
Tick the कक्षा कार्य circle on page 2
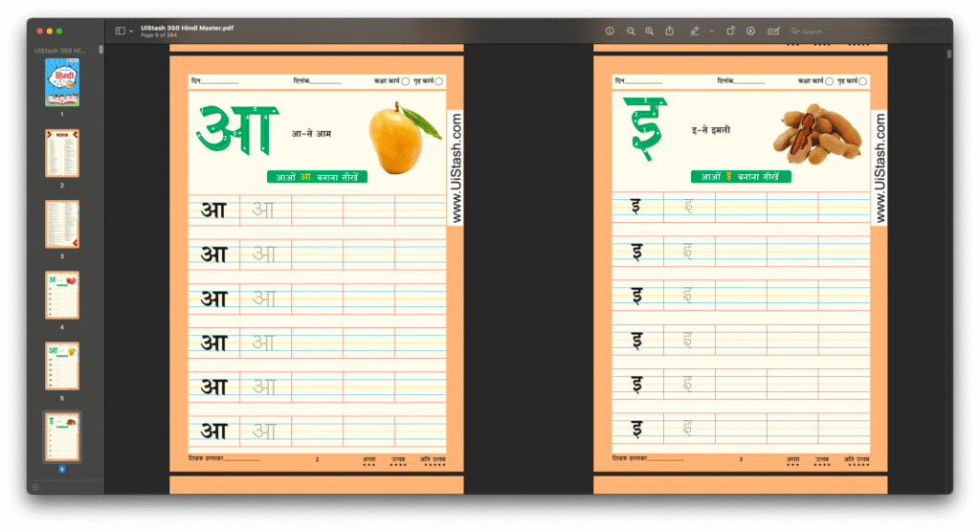(x=406, y=81)
